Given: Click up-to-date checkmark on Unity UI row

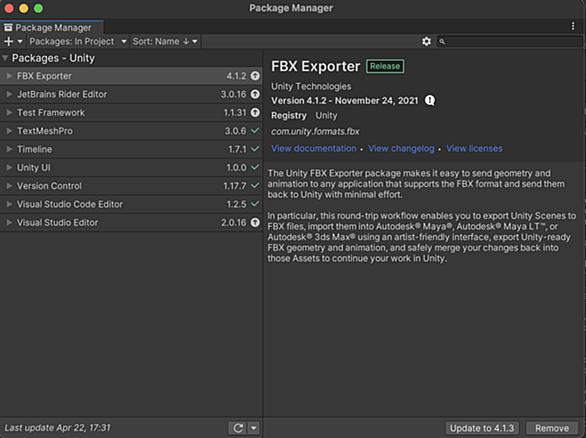Looking at the screenshot, I should [255, 167].
